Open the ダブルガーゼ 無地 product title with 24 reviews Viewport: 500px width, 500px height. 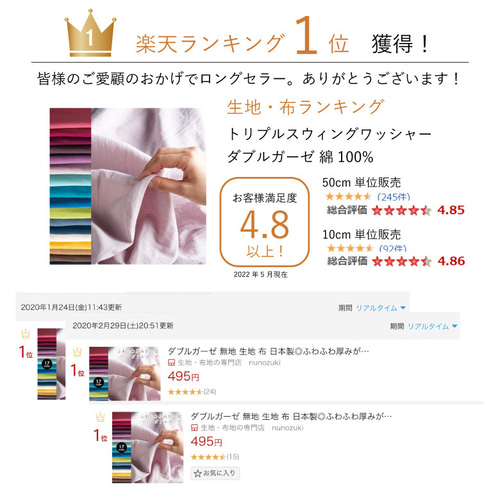(x=268, y=351)
